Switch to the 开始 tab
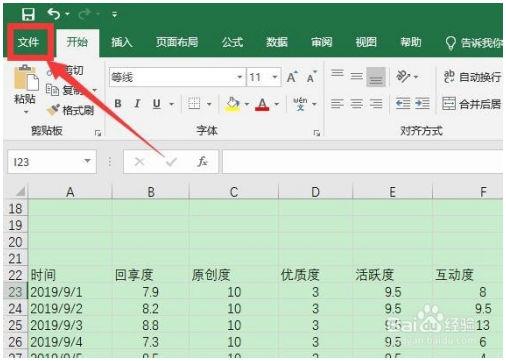Screen dimensions: 506x361 point(77,42)
